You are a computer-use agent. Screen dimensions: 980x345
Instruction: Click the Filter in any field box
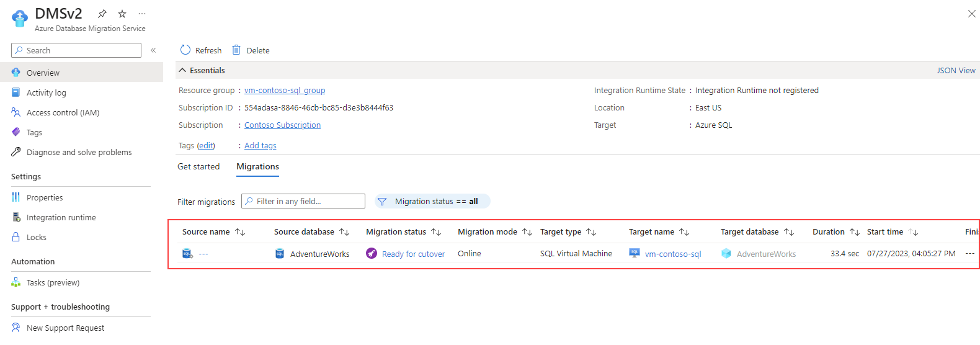coord(303,201)
